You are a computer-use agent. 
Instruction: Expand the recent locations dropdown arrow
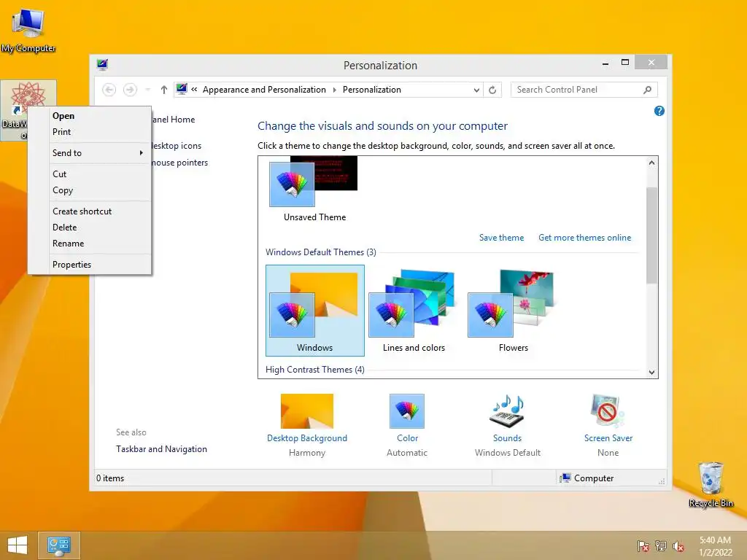tap(147, 90)
